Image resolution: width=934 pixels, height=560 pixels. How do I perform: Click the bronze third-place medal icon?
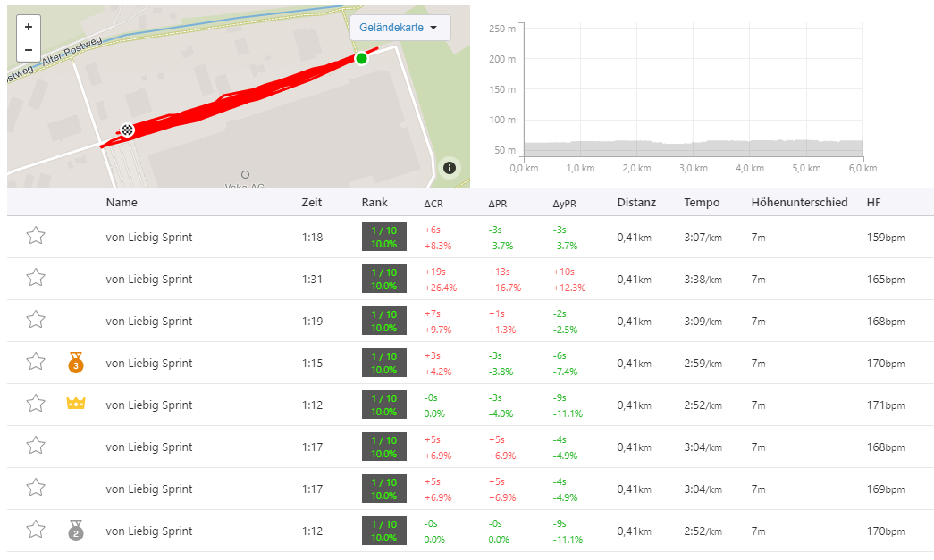(76, 364)
